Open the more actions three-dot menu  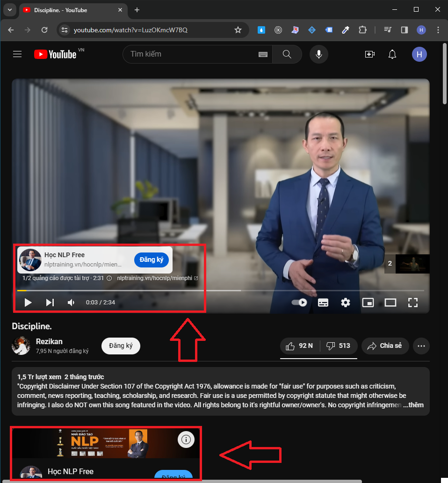pyautogui.click(x=421, y=346)
